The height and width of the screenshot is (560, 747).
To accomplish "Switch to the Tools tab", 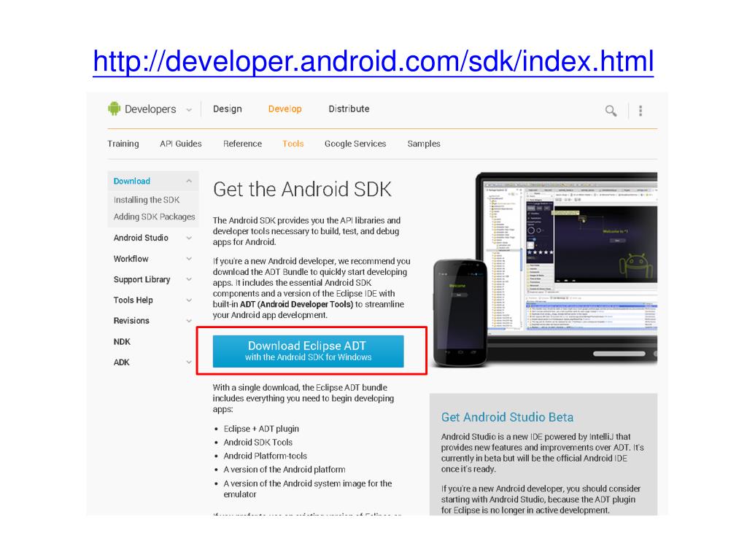I will point(293,144).
